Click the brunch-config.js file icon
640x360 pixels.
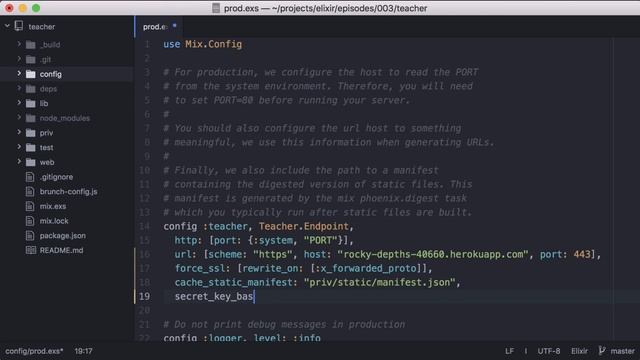[30, 191]
